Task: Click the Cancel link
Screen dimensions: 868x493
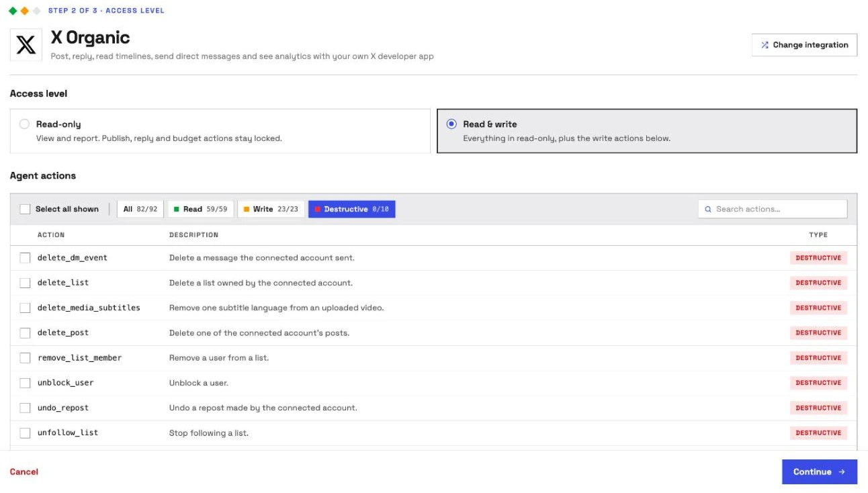Action: (24, 472)
